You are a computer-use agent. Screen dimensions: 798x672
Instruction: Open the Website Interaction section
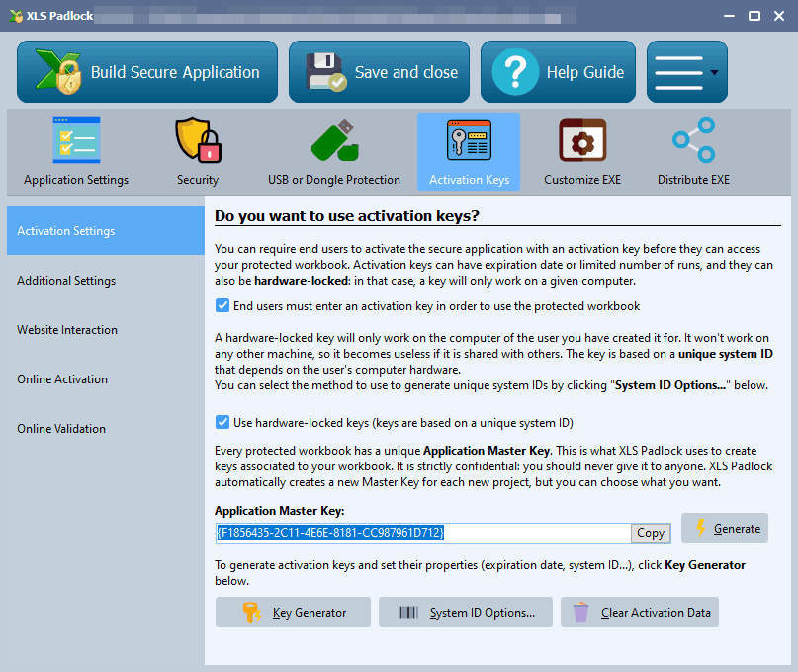pyautogui.click(x=67, y=330)
